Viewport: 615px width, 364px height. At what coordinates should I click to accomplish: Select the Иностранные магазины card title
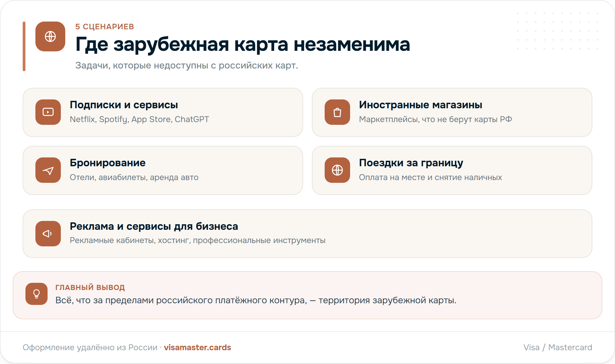[421, 105]
